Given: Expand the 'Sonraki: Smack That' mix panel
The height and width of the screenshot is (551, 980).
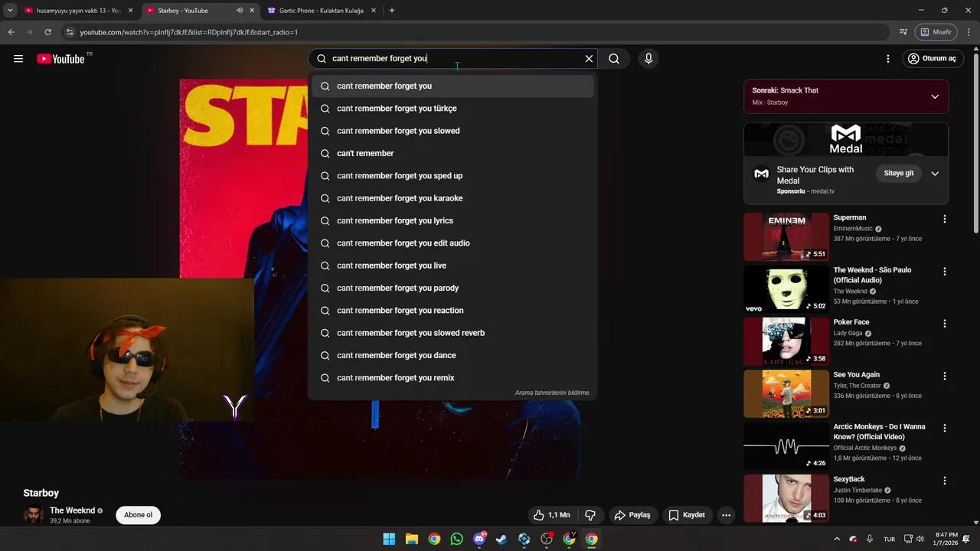Looking at the screenshot, I should 935,96.
